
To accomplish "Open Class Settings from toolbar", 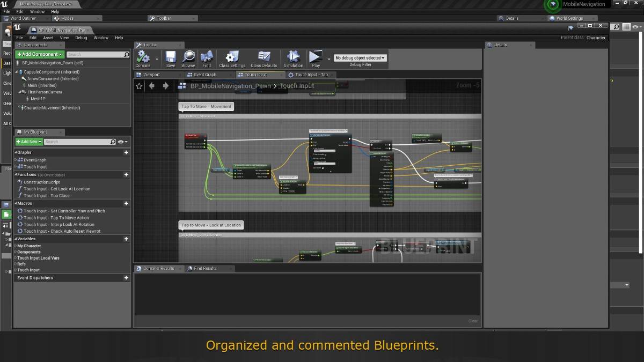I will point(232,59).
